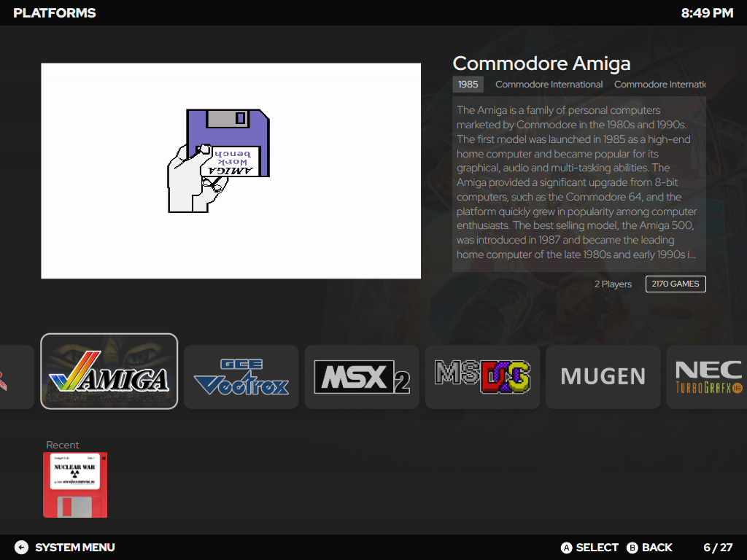Viewport: 747px width, 560px height.
Task: Choose the GCE Vectrex platform tile
Action: click(241, 377)
